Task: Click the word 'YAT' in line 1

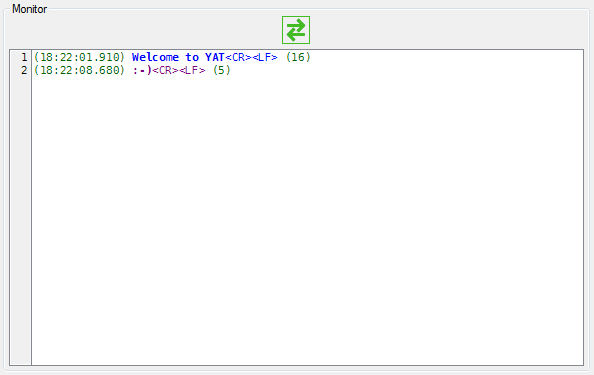Action: pyautogui.click(x=215, y=57)
